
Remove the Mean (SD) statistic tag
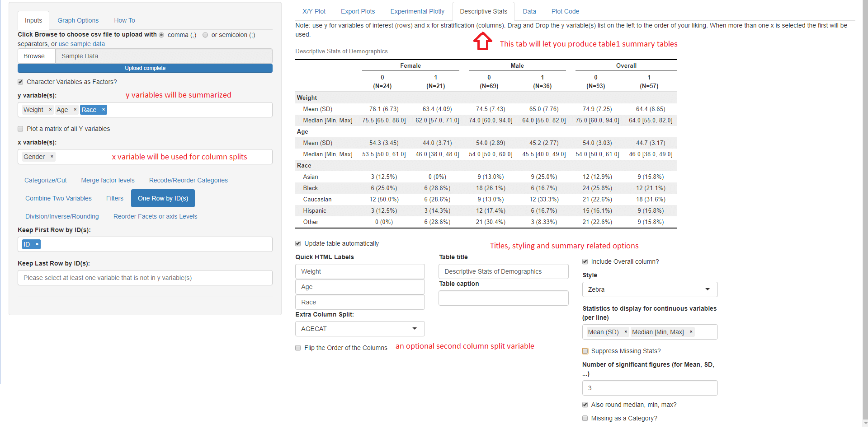click(626, 332)
